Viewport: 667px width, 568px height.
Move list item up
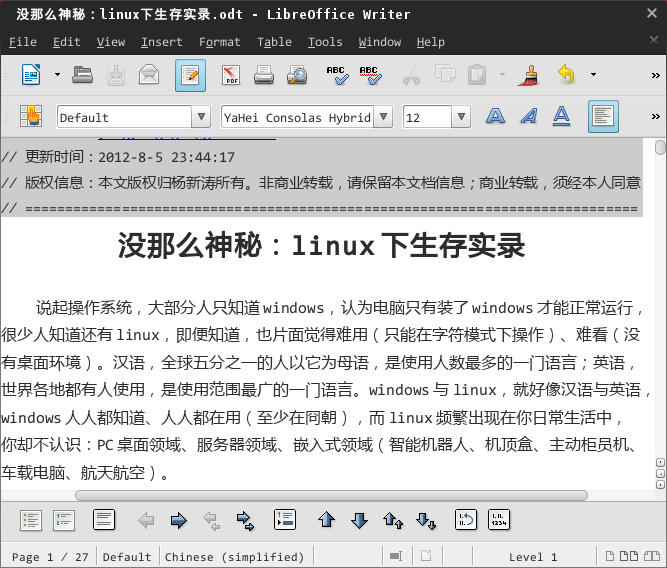326,519
